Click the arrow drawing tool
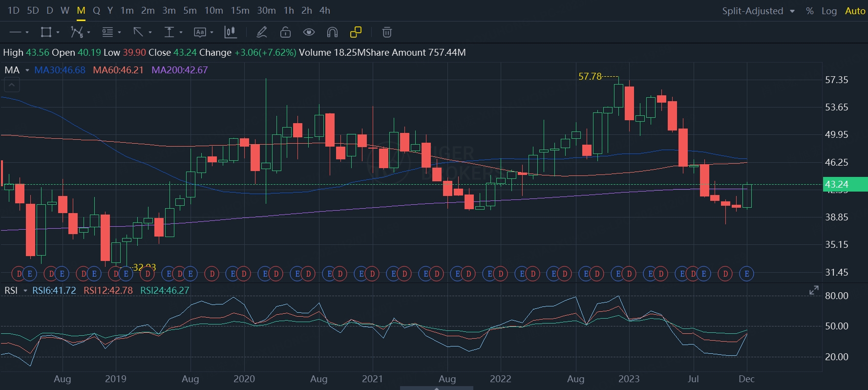The width and height of the screenshot is (868, 390). 139,32
